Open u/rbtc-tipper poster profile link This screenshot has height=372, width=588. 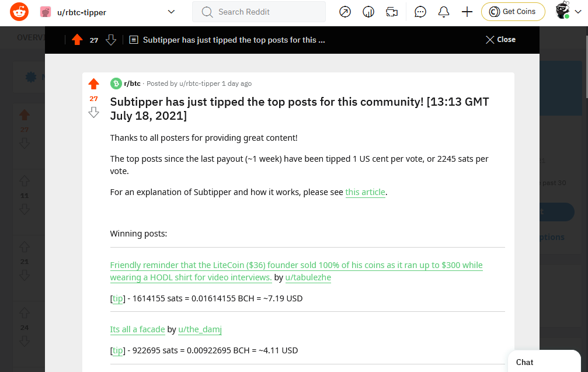click(x=200, y=84)
